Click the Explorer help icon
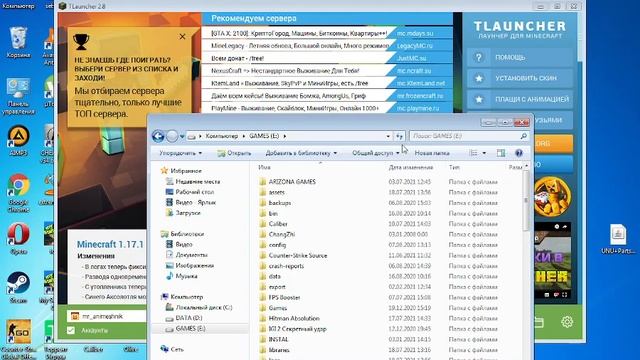Image resolution: width=640 pixels, height=360 pixels. [519, 153]
